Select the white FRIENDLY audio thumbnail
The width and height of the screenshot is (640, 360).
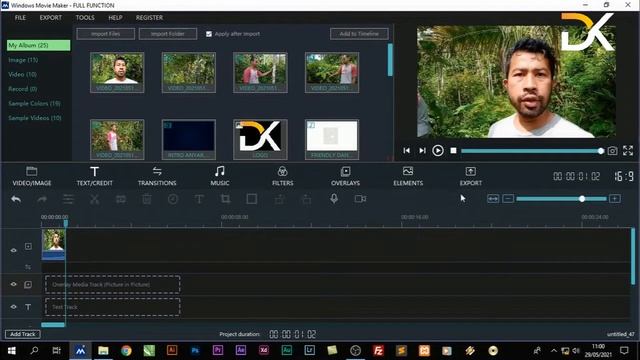point(332,139)
